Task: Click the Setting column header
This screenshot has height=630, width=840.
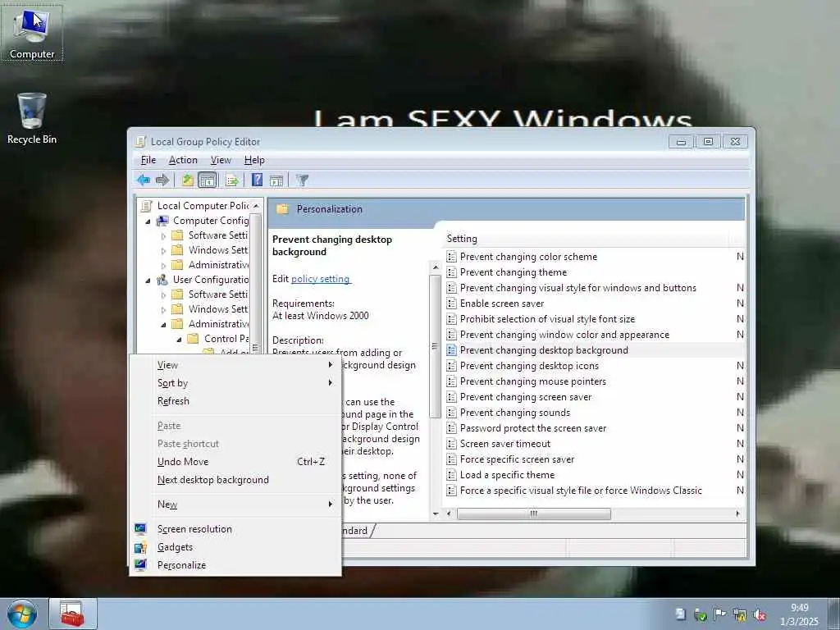Action: click(x=587, y=239)
